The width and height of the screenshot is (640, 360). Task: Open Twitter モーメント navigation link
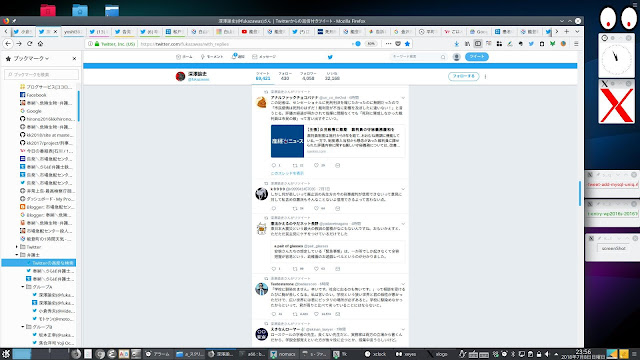[212, 57]
